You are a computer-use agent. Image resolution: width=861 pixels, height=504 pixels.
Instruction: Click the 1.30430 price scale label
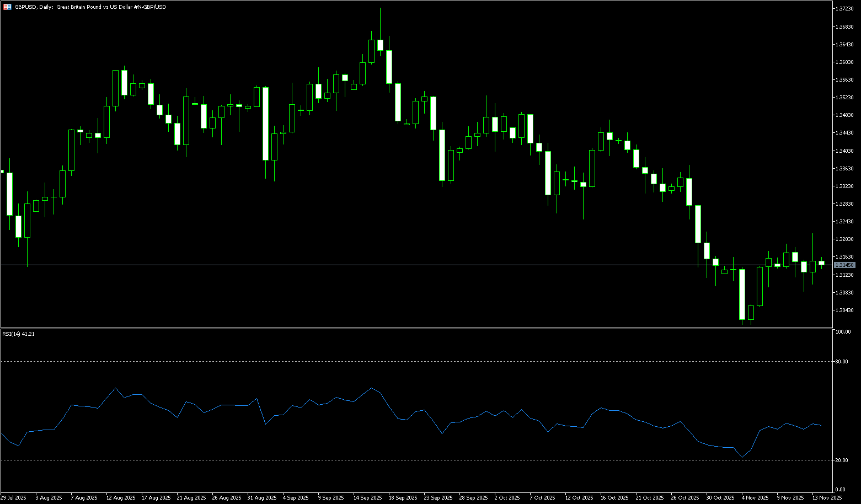[x=844, y=310]
